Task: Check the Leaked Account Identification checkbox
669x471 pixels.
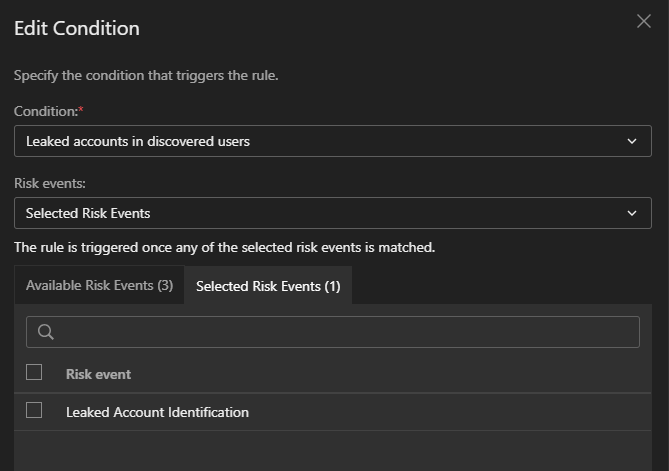Action: pyautogui.click(x=34, y=410)
